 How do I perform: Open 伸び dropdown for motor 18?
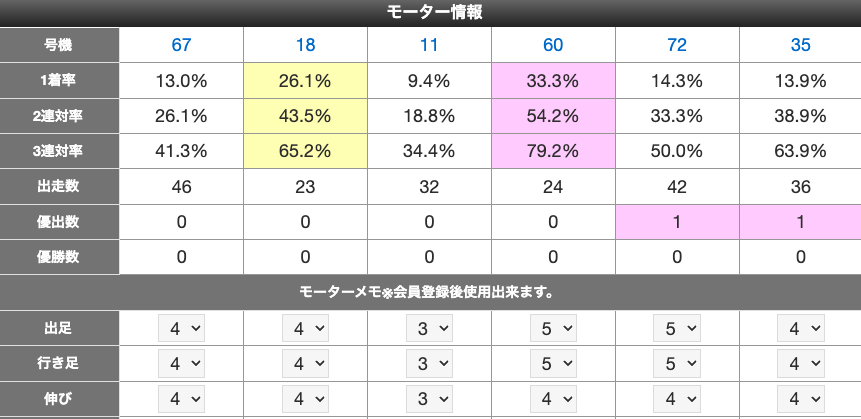[x=305, y=400]
